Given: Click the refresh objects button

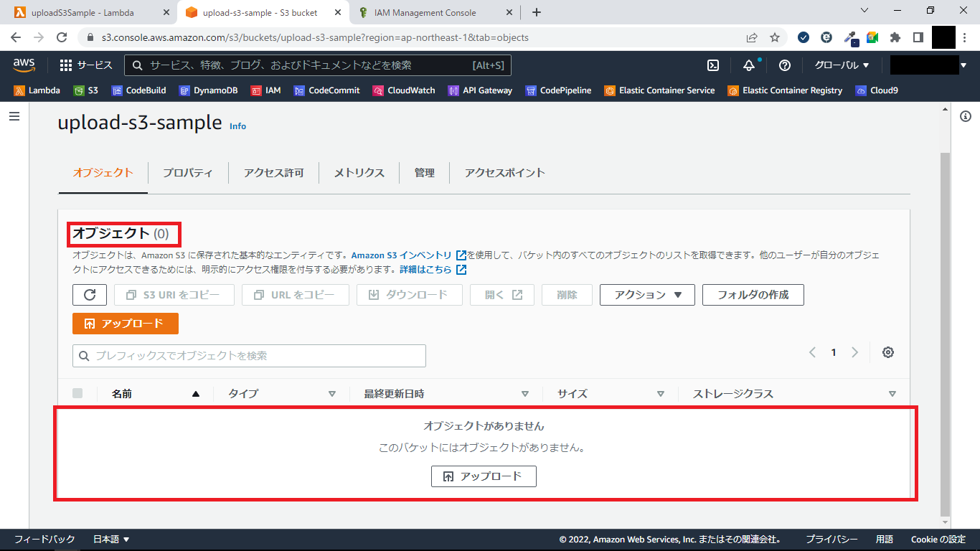Looking at the screenshot, I should (90, 295).
